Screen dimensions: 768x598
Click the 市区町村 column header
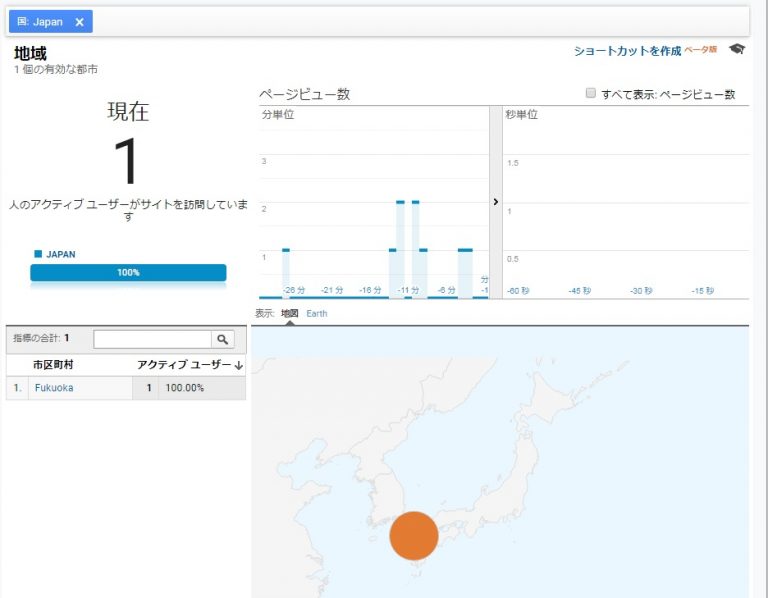(53, 365)
